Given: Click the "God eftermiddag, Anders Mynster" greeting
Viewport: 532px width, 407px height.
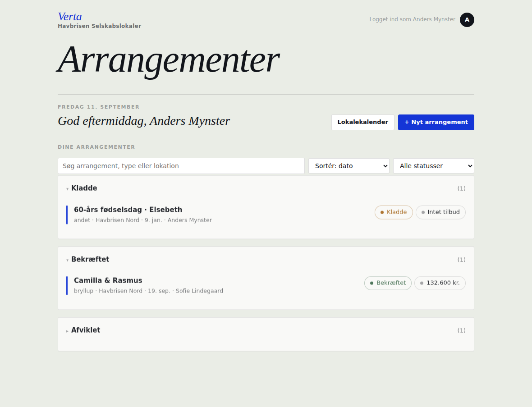Looking at the screenshot, I should (x=144, y=121).
